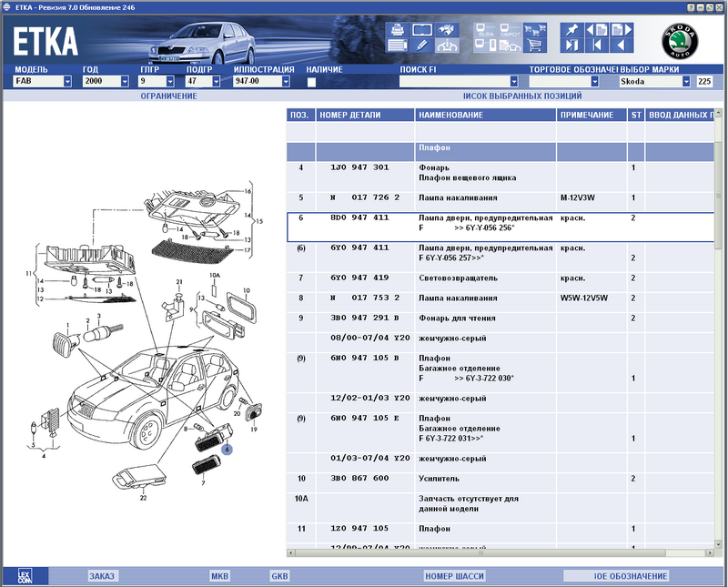728x587 pixels.
Task: Open the ТОРГОВОЕ ОБОЗНАЧЕНИЕ dropdown
Action: coord(595,81)
